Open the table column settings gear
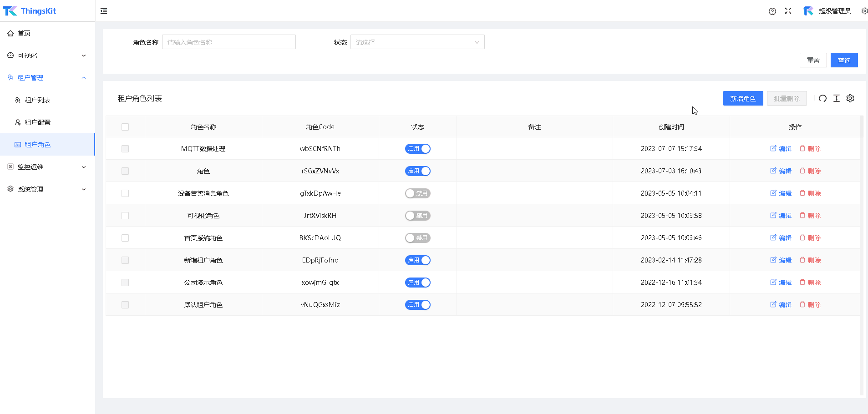The image size is (868, 414). click(x=850, y=98)
